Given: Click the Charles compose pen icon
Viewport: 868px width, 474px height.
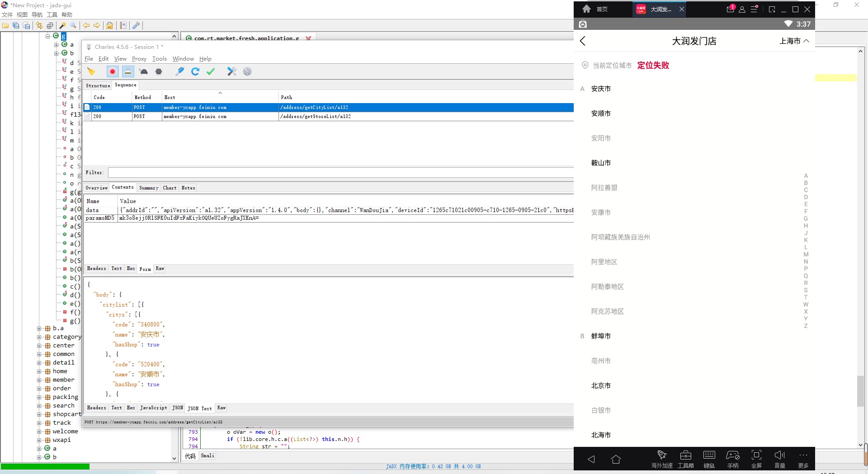Looking at the screenshot, I should tap(180, 71).
